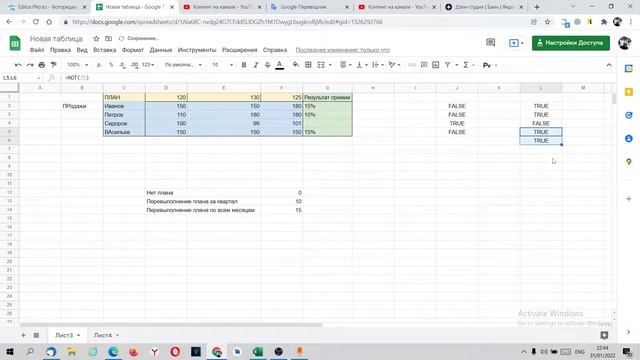Open Contacts in side panel

(x=629, y=139)
